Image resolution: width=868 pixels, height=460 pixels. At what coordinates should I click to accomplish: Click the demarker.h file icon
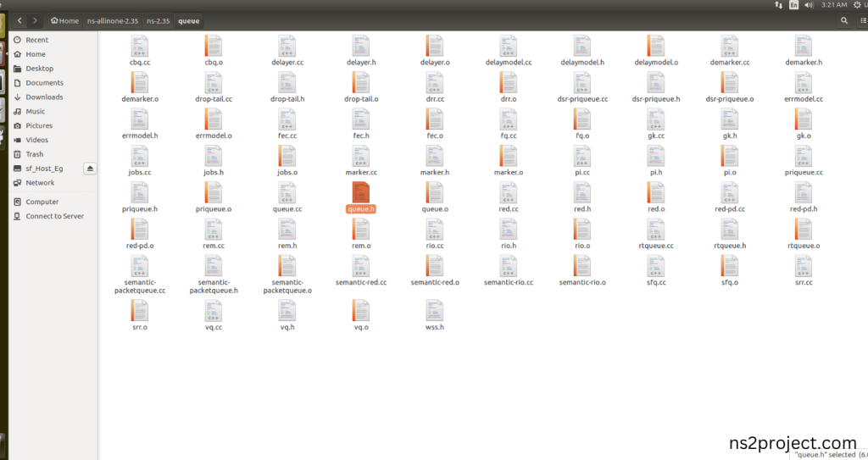(x=804, y=46)
